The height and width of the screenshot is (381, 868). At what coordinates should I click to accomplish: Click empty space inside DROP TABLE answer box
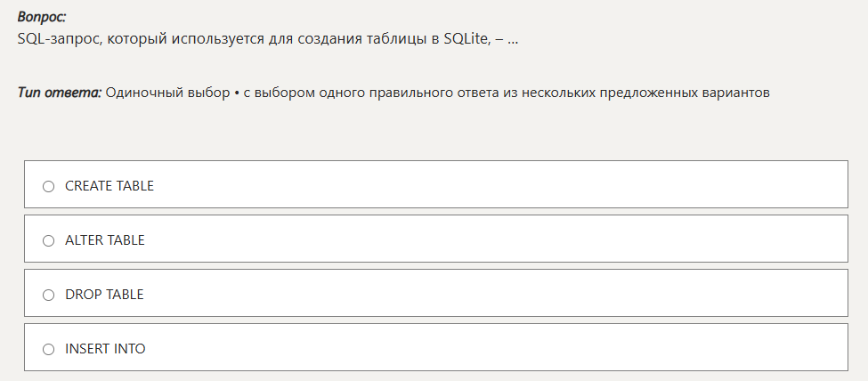(499, 293)
